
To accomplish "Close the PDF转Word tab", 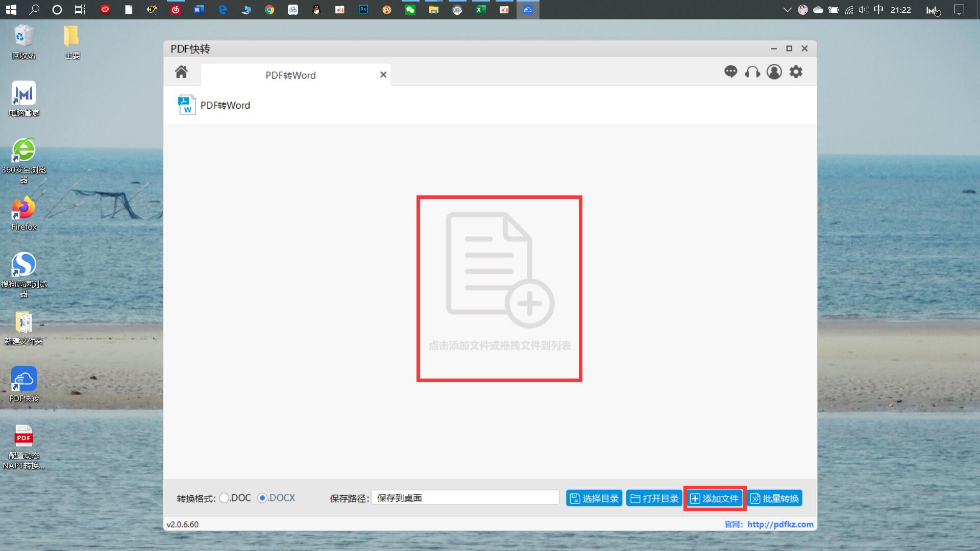I will (x=383, y=74).
